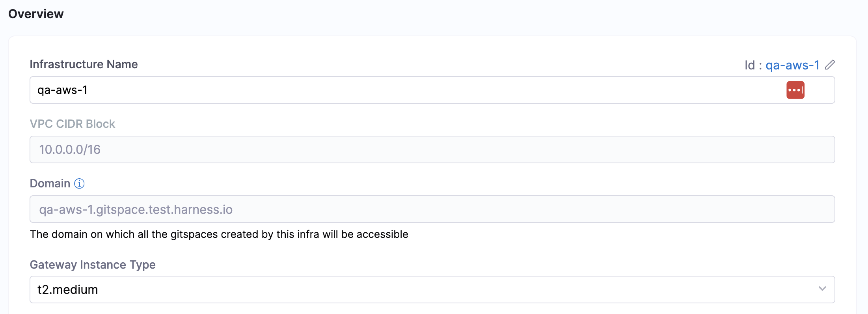Click the word "gitspaces" in the helper text
868x314 pixels.
point(194,234)
